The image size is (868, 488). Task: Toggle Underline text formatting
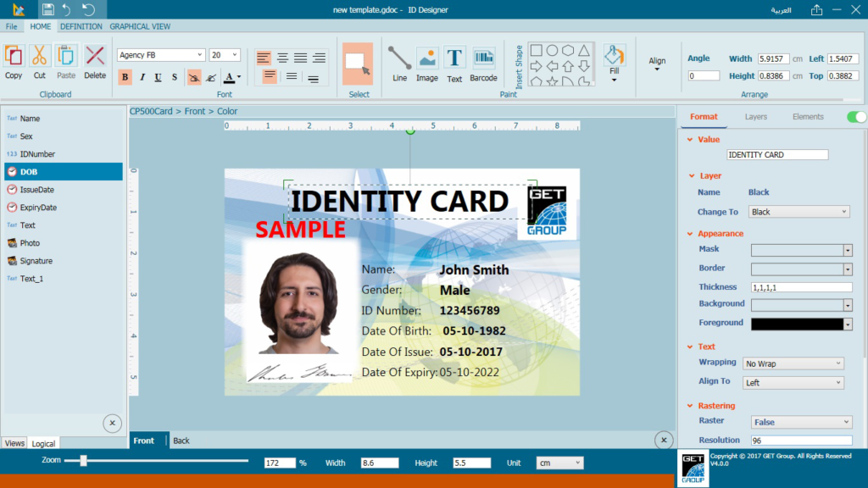click(158, 77)
